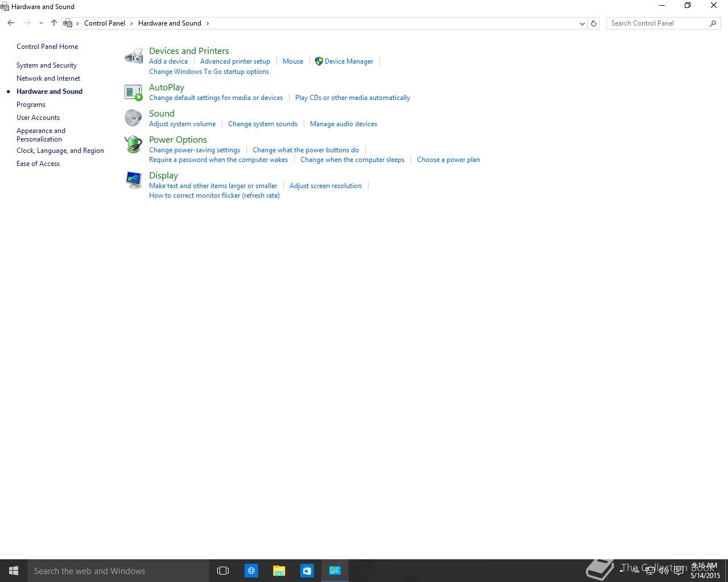Open Sound heading link
Screen dimensions: 728x582
(162, 113)
